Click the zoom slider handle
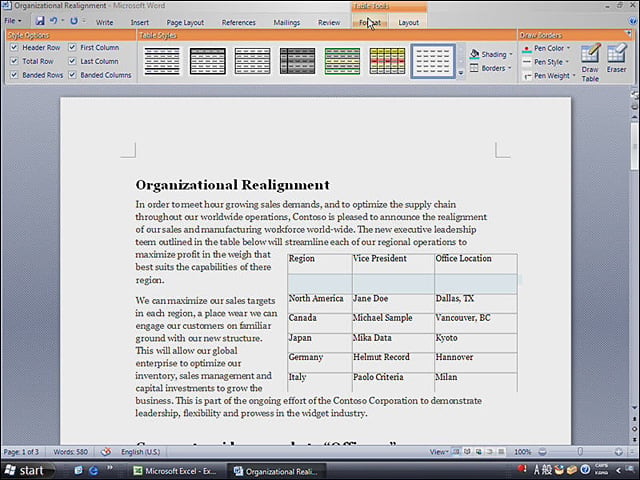This screenshot has width=640, height=480. tap(580, 452)
